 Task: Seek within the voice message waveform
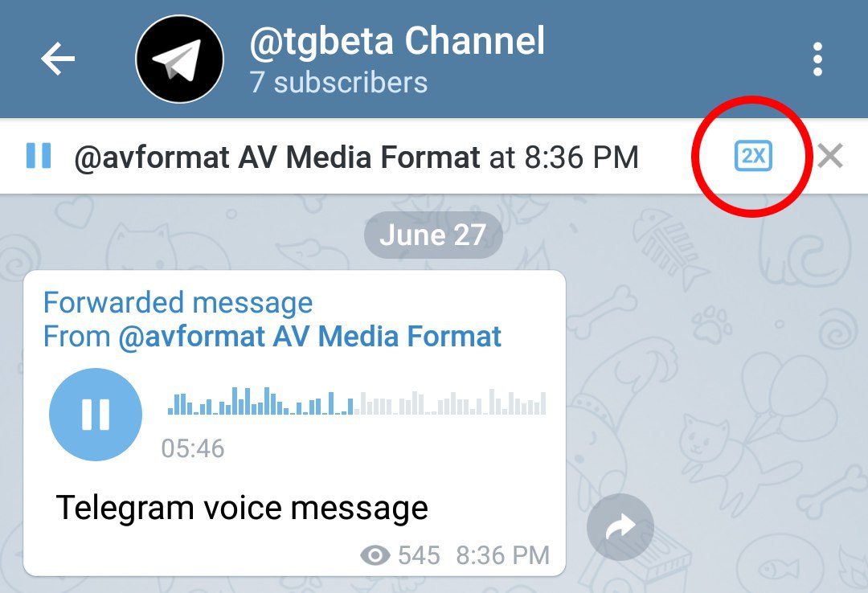[357, 402]
